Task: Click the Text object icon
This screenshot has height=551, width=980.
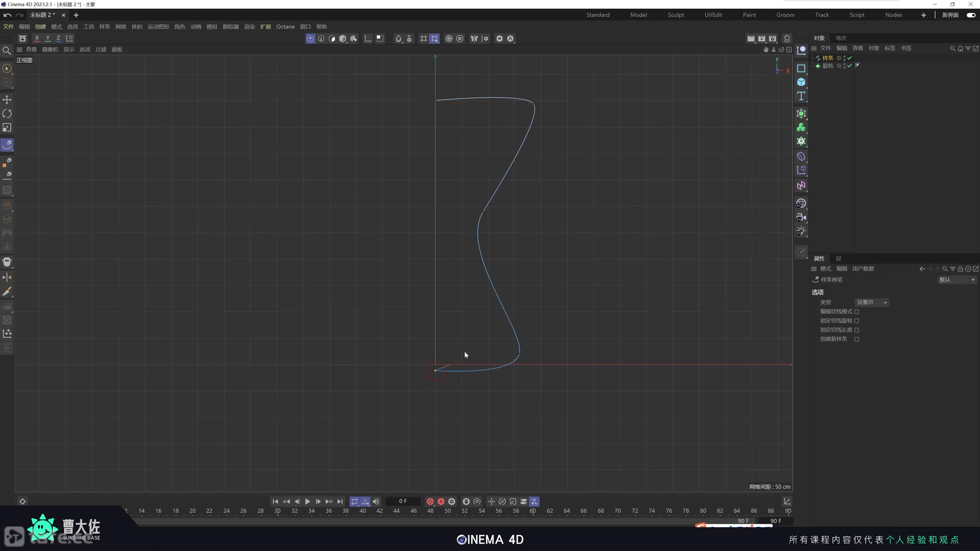Action: 801,96
